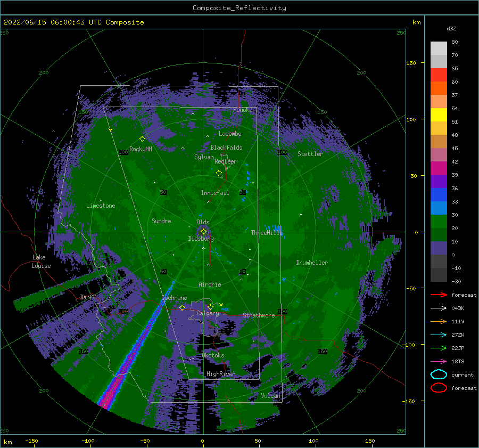Image resolution: width=479 pixels, height=448 pixels.
Task: Click the blue echo cluster beside ThreeHills
Action: (275, 230)
